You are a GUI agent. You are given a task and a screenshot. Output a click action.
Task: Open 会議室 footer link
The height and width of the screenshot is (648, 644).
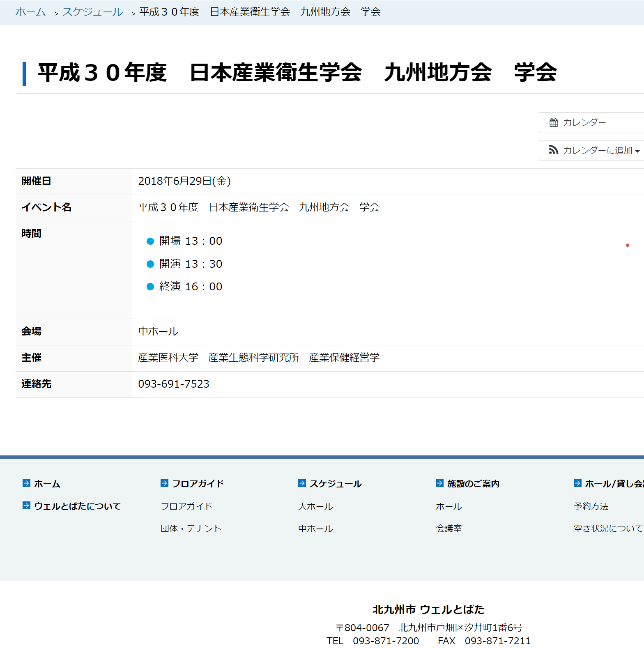(449, 529)
